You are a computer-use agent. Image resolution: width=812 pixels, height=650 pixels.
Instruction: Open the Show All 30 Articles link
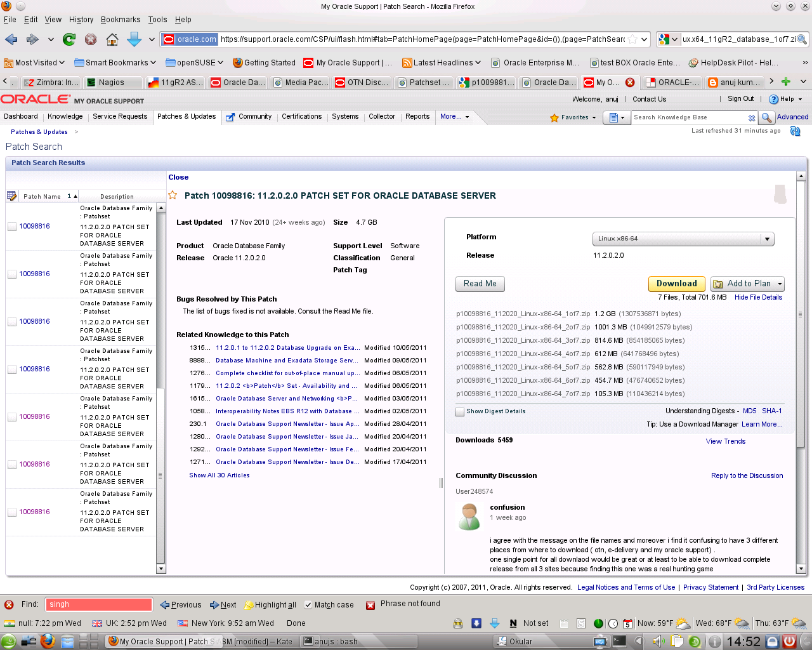click(x=219, y=475)
